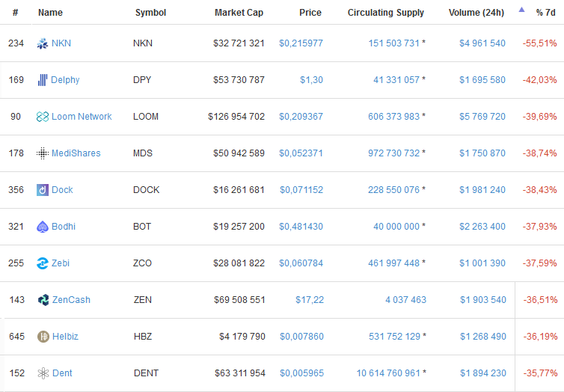This screenshot has height=392, width=564.
Task: Click NKN volume $4 961 540
Action: [x=482, y=43]
